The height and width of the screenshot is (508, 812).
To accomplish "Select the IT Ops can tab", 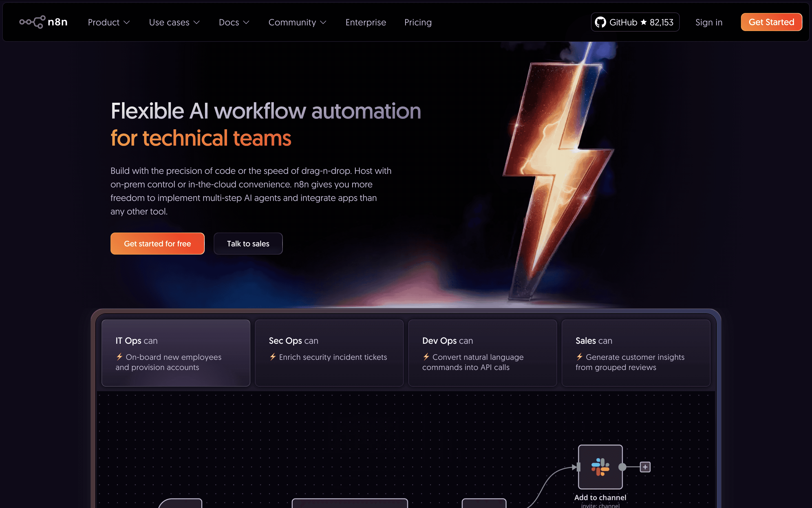I will [176, 353].
